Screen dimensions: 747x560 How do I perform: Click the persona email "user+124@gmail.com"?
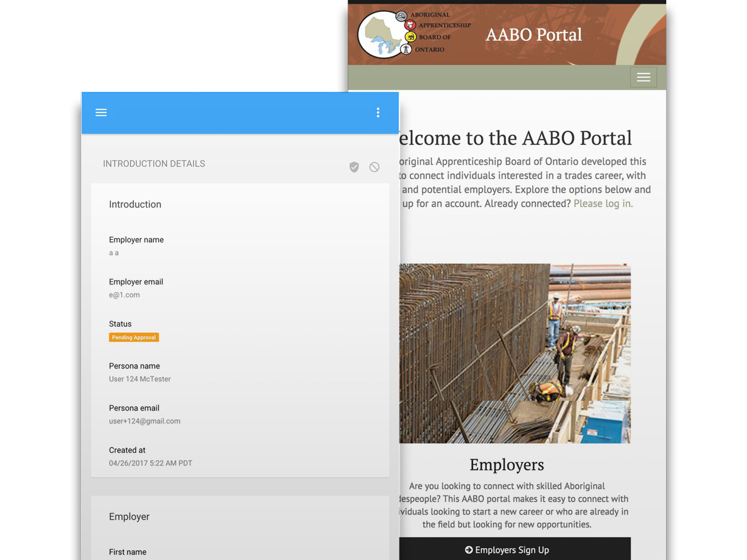(x=144, y=421)
